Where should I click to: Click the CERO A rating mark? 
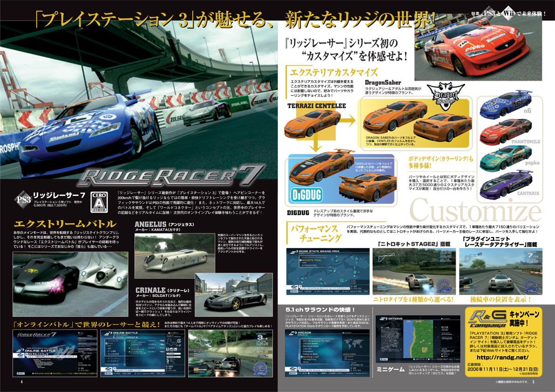click(99, 202)
